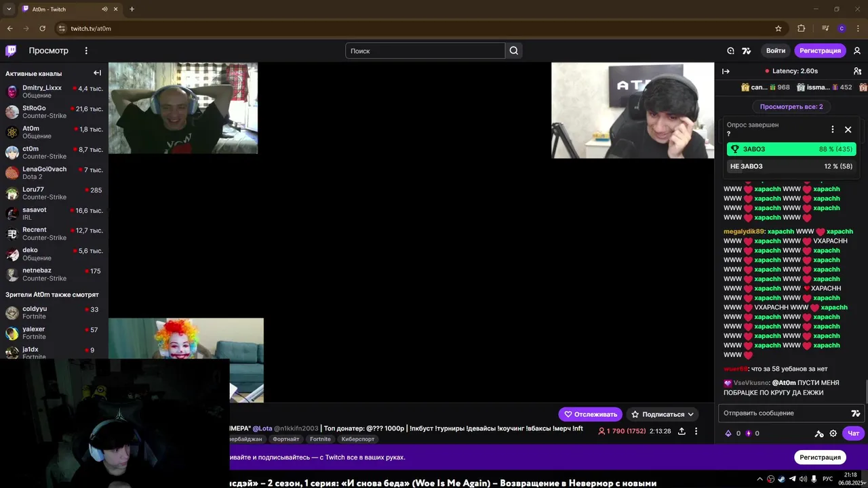
Task: Select the Просмотр navigation item
Action: [48, 51]
